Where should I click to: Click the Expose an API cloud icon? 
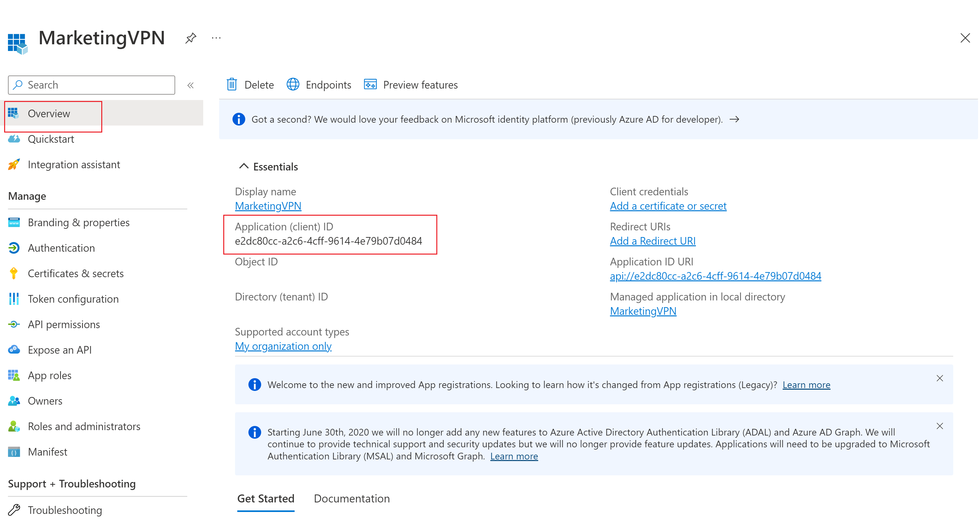click(14, 349)
